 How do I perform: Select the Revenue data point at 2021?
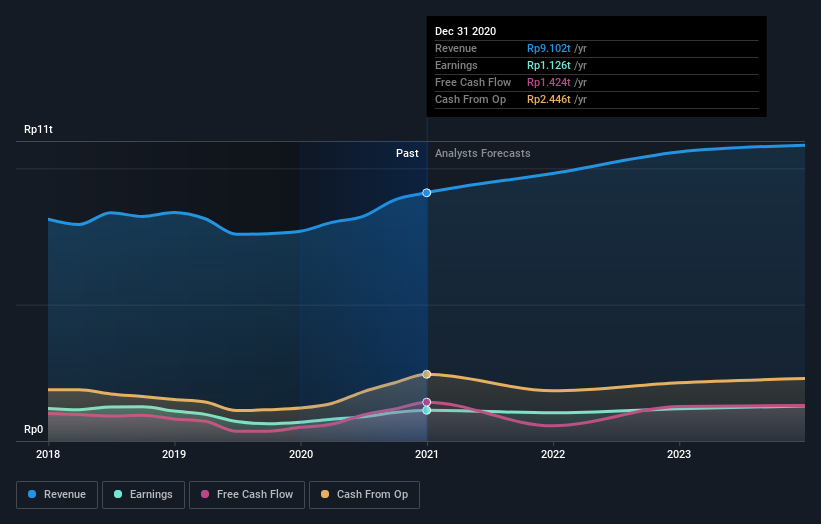point(427,193)
